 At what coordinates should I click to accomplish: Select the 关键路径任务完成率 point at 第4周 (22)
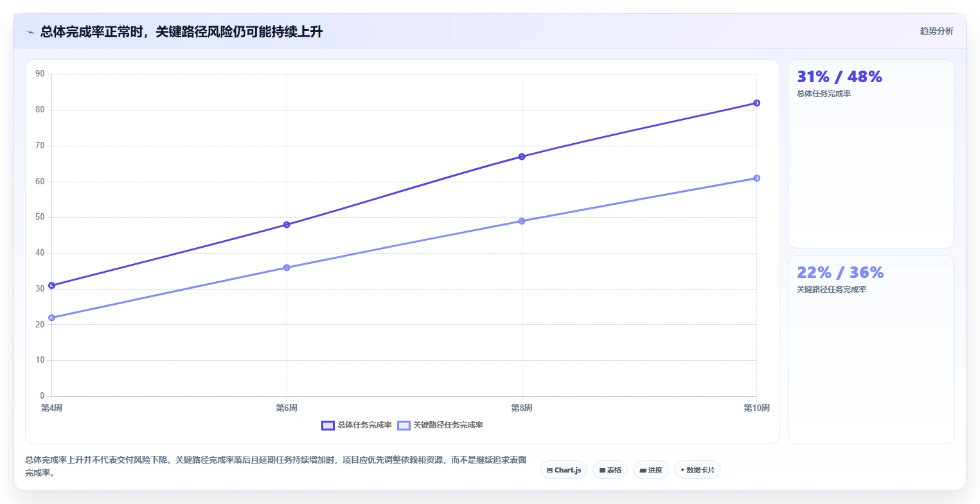click(51, 318)
